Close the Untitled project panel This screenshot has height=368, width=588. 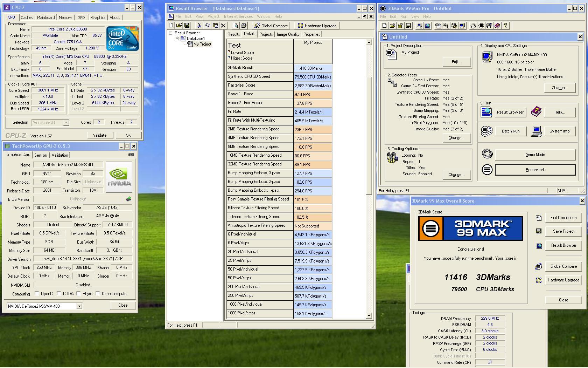[x=580, y=37]
